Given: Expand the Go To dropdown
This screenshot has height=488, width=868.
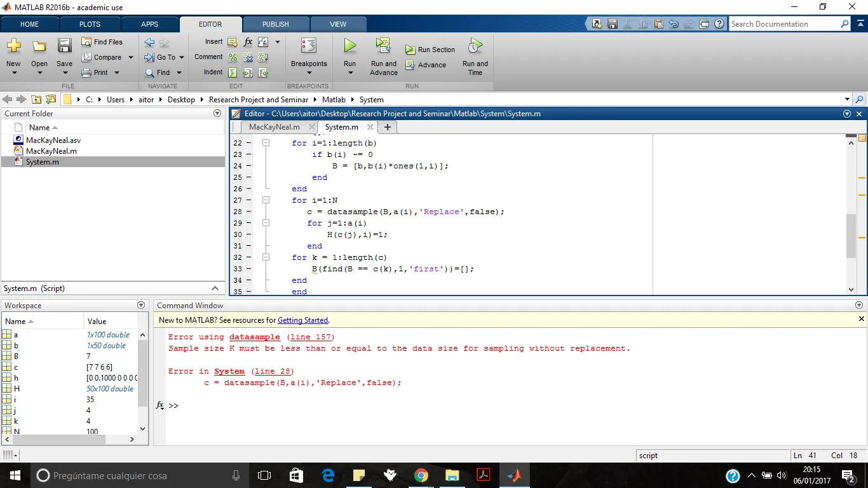Looking at the screenshot, I should tap(181, 57).
